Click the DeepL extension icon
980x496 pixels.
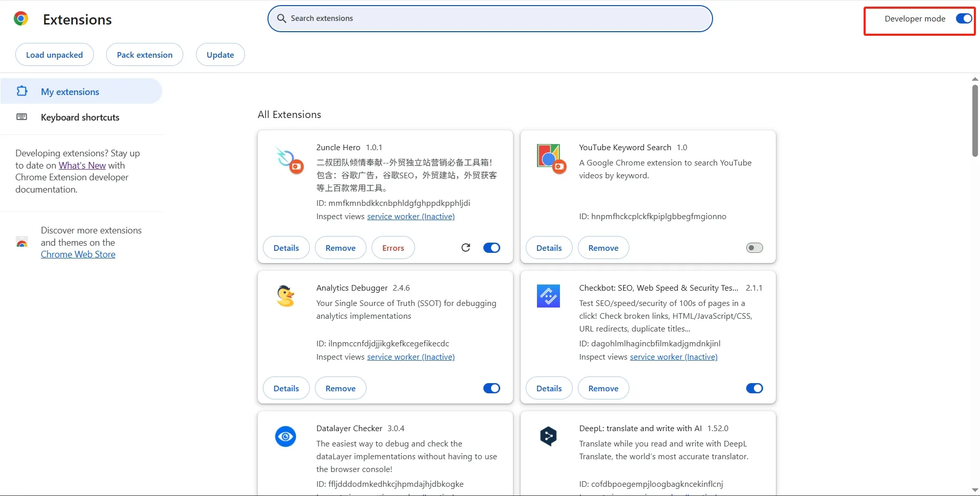[548, 436]
